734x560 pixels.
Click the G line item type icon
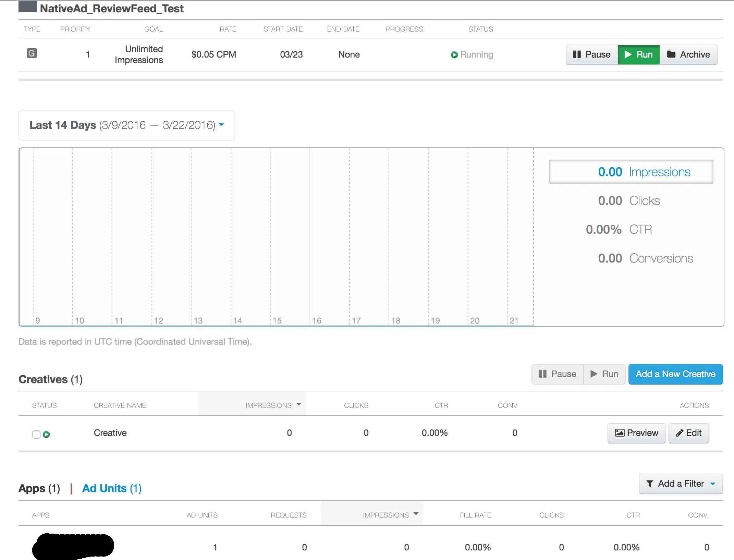click(32, 53)
